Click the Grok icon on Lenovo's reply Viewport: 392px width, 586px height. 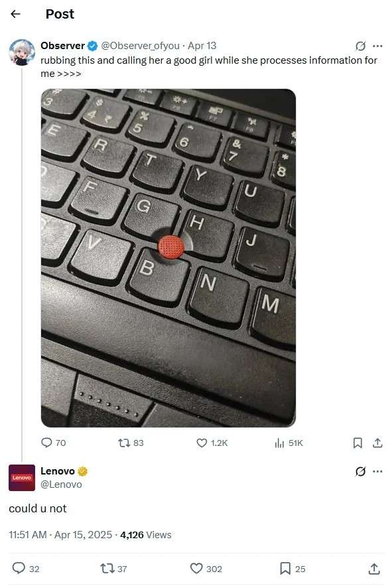(360, 471)
